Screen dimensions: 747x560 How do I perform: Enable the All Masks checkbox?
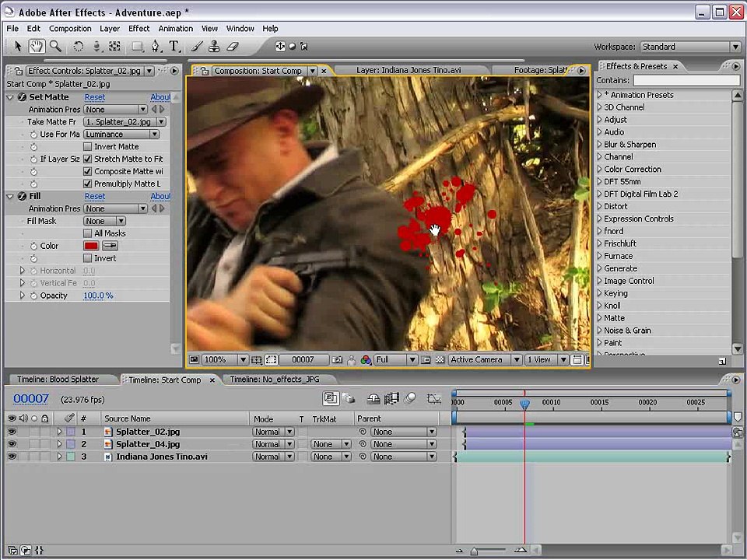(x=88, y=233)
